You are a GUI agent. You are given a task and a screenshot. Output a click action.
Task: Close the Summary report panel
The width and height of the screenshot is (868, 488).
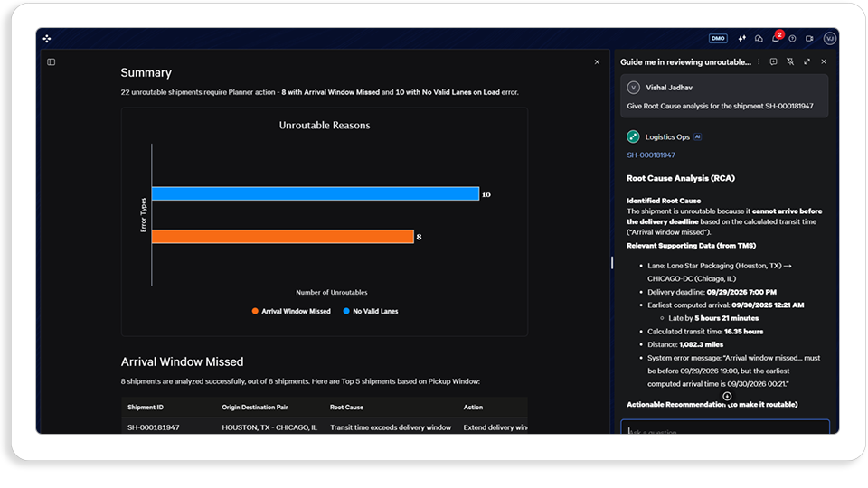pyautogui.click(x=597, y=62)
